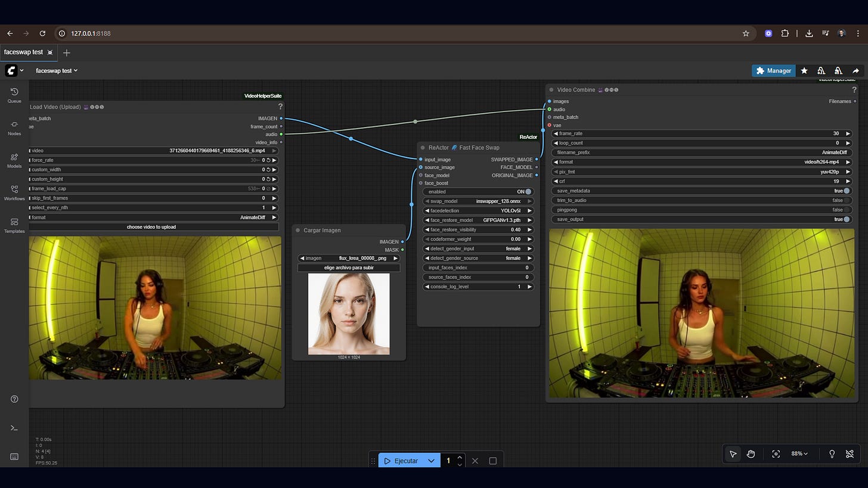Viewport: 868px width, 488px height.
Task: Open the Queue panel in sidebar
Action: pos(14,95)
